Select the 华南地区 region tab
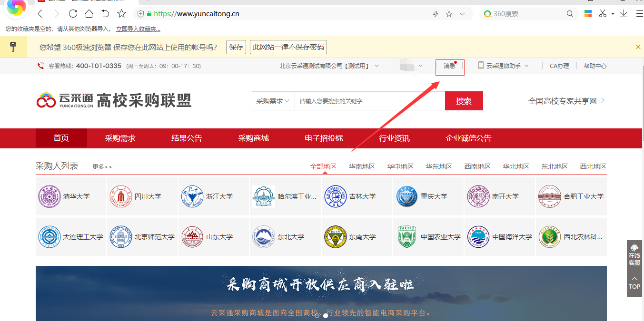The image size is (644, 321). click(x=362, y=166)
